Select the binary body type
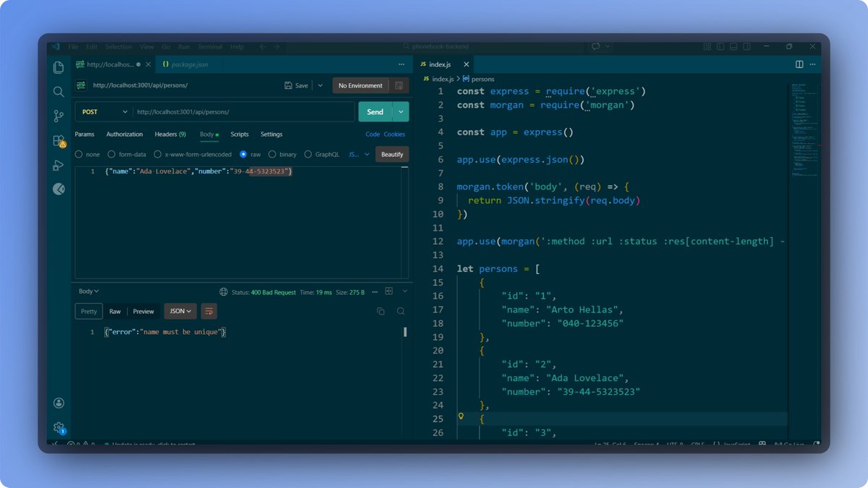The width and height of the screenshot is (868, 488). pyautogui.click(x=272, y=154)
